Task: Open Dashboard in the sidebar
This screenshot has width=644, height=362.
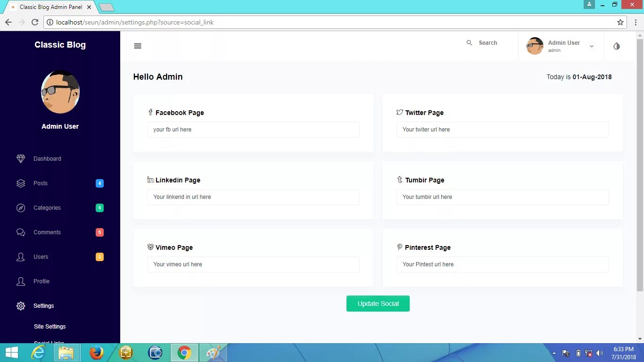Action: 47,159
